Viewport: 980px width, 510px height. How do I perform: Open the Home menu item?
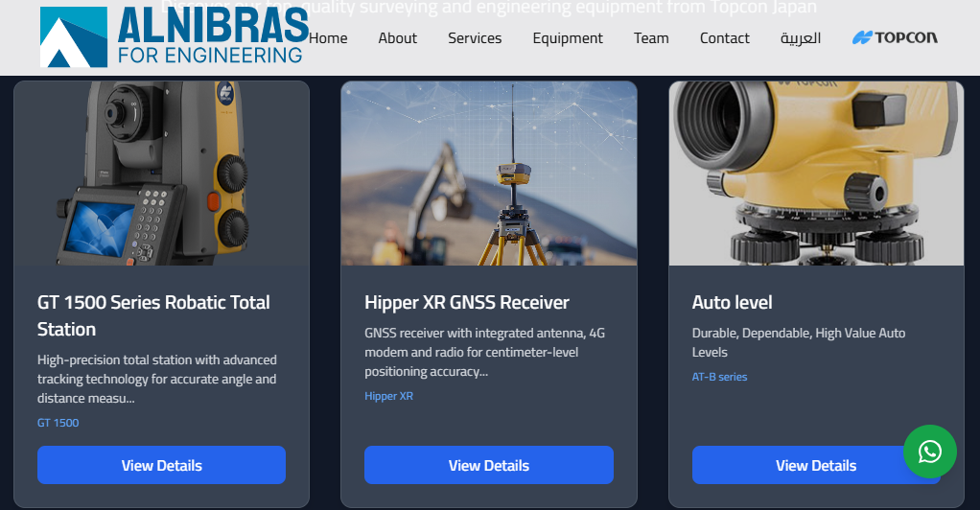[328, 38]
